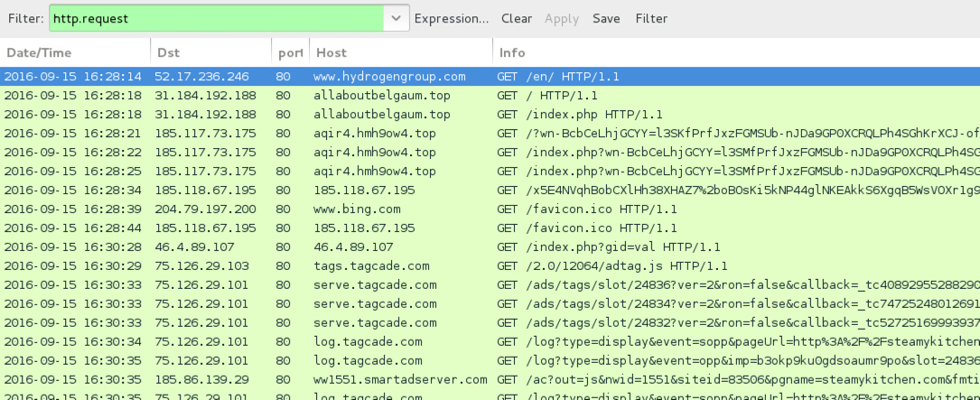
Task: Click the http.request filter input field
Action: 215,18
